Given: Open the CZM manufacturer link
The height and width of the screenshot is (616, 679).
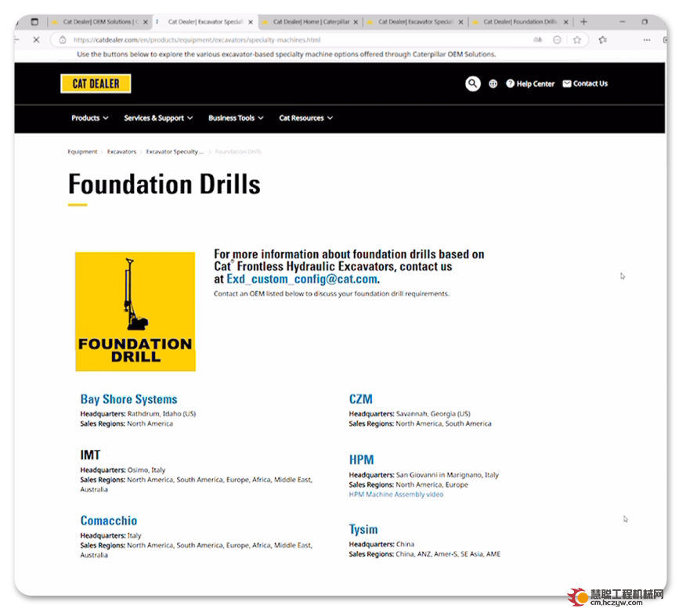Looking at the screenshot, I should 361,399.
